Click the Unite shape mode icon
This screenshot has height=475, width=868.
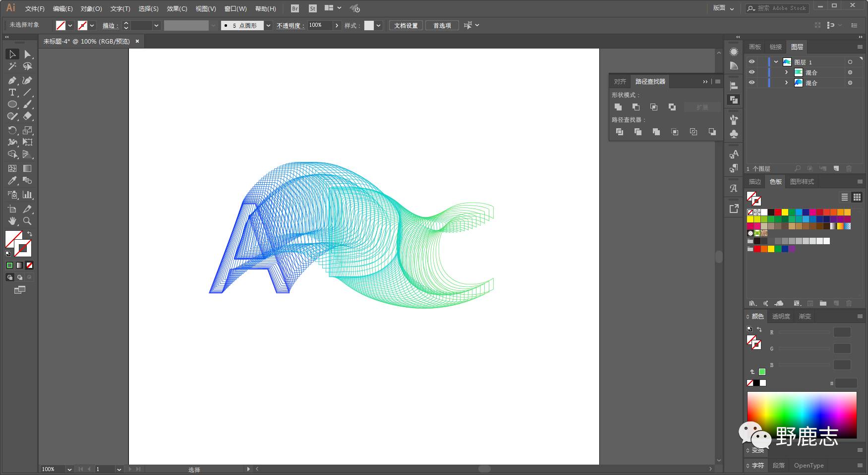(618, 107)
